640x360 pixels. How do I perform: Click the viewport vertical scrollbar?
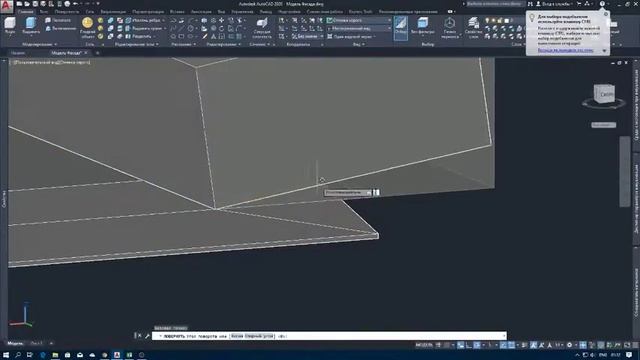pos(624,171)
